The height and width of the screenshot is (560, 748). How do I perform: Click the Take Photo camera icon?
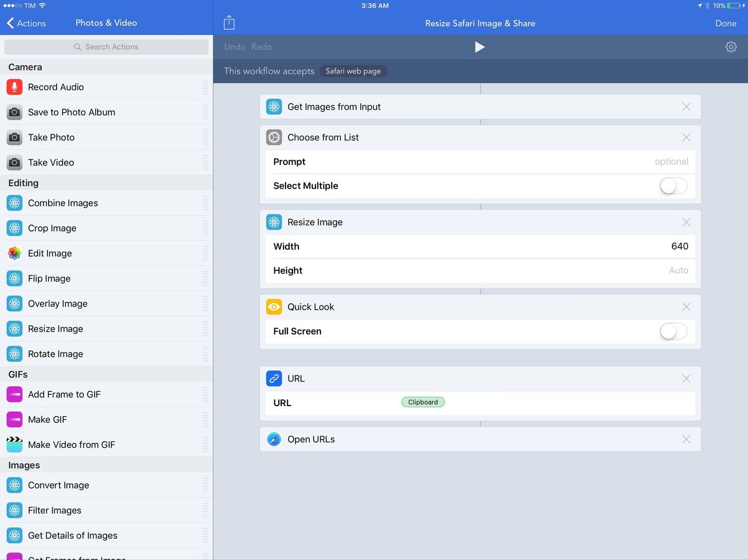tap(14, 137)
